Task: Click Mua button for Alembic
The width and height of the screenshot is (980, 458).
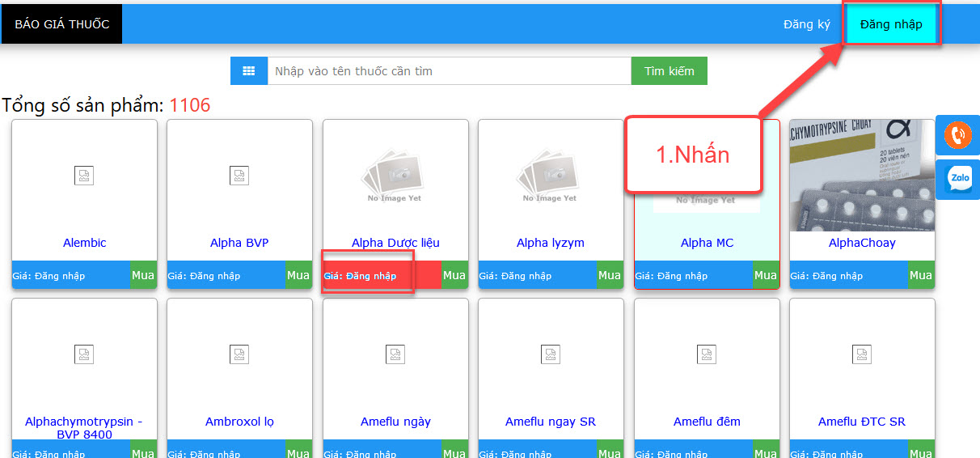Action: tap(143, 275)
